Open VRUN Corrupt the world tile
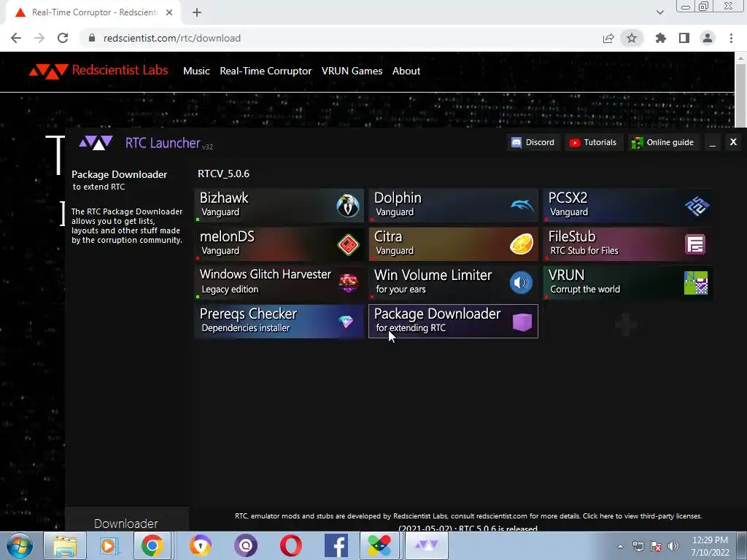The height and width of the screenshot is (560, 747). click(627, 282)
